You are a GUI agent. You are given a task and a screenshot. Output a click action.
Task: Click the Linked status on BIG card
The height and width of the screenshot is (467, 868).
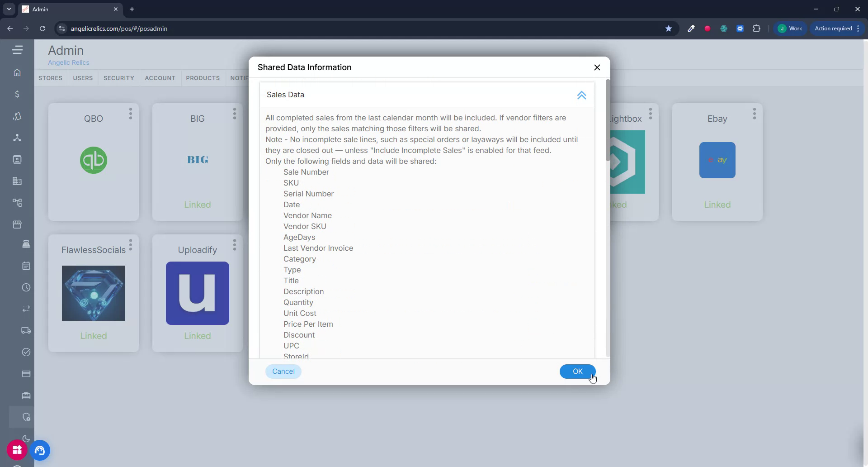click(x=197, y=205)
